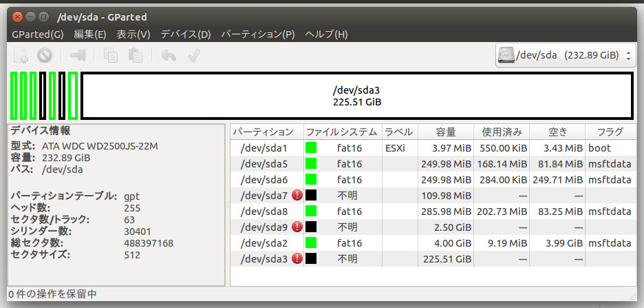
Task: Open the パーティション(P) menu
Action: (x=258, y=34)
